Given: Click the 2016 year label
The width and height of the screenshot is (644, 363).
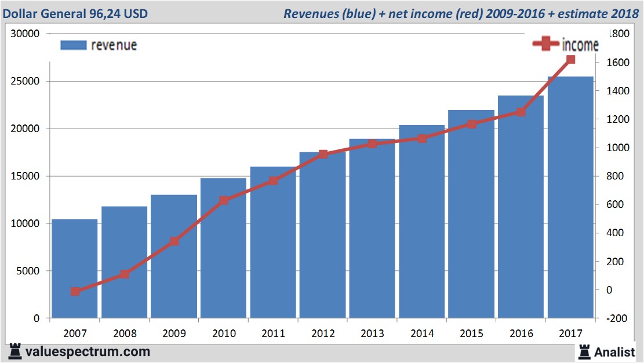Looking at the screenshot, I should point(521,333).
